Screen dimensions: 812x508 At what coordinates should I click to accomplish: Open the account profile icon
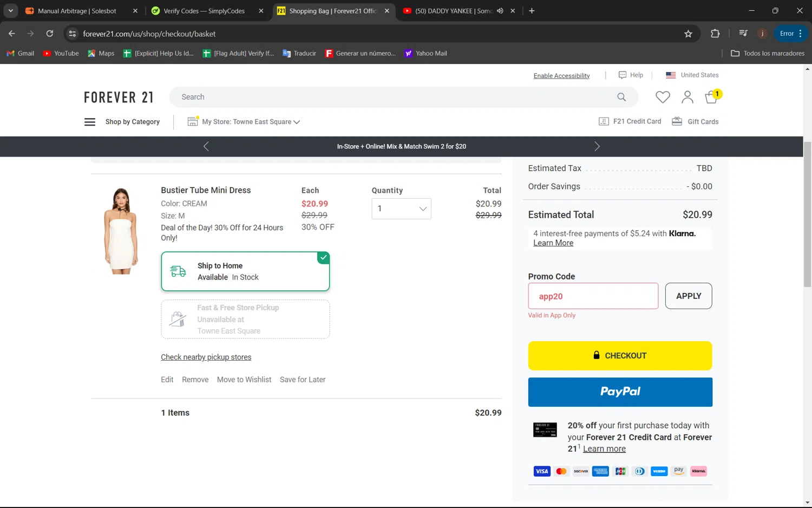click(687, 97)
